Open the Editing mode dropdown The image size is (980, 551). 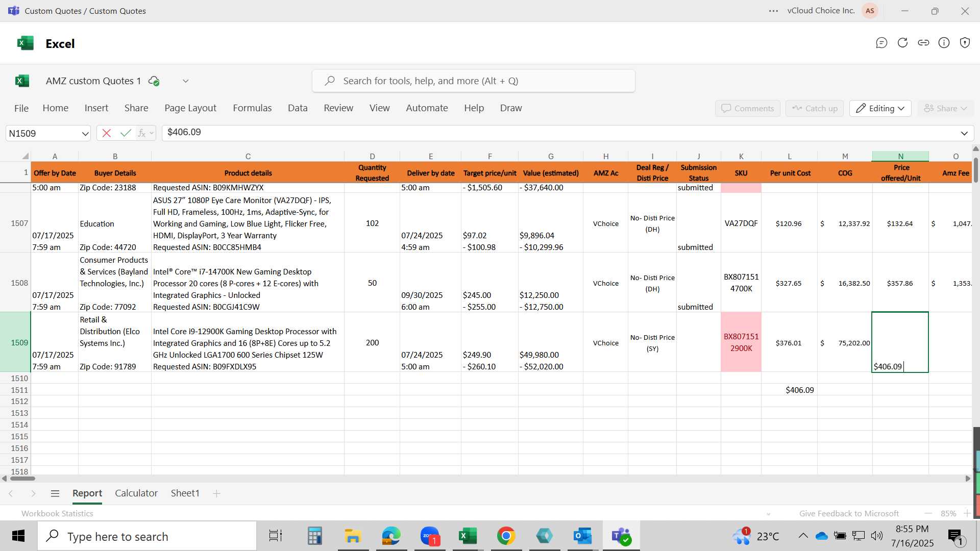pyautogui.click(x=880, y=108)
